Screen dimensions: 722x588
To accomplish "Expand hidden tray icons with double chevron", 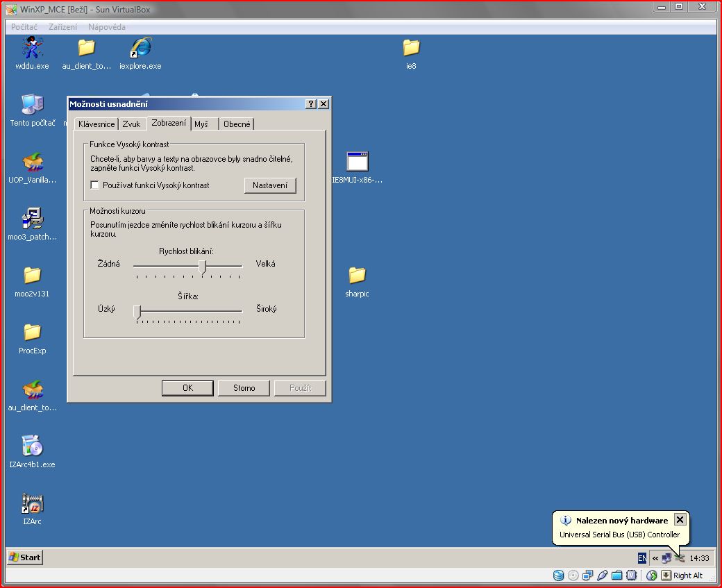I will point(655,558).
